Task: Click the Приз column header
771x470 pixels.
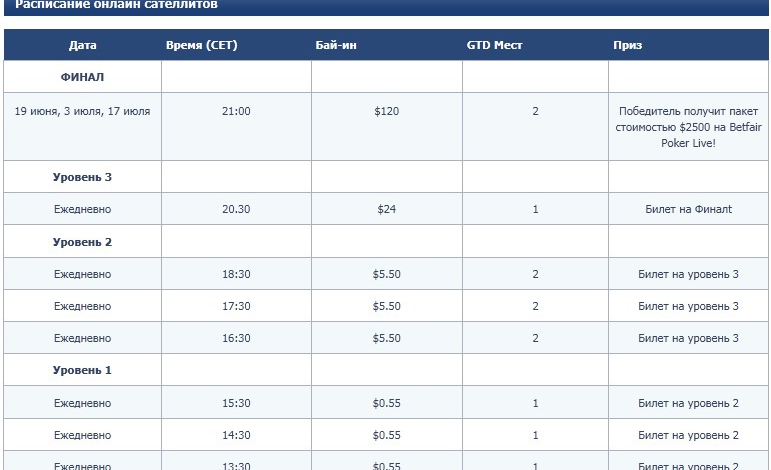Action: [627, 45]
